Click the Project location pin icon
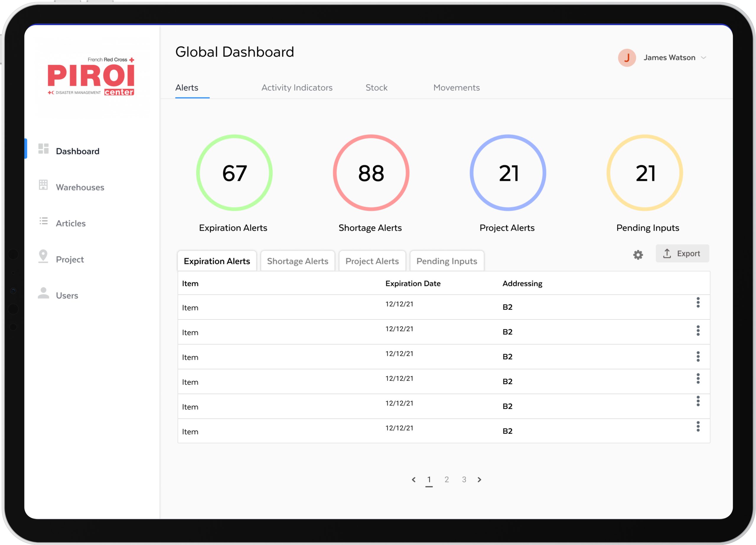 (x=43, y=256)
